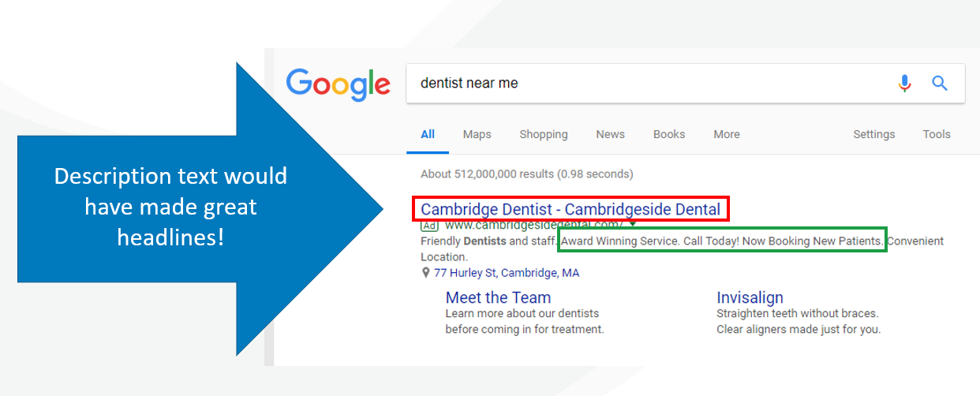Open the 77 Hurley St address link
The height and width of the screenshot is (396, 980).
click(507, 273)
